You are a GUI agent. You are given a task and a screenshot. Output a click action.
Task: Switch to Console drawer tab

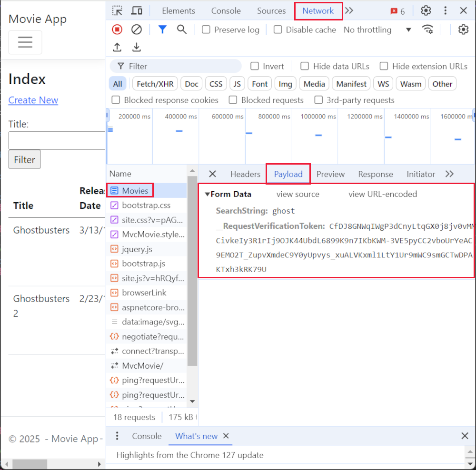(147, 436)
